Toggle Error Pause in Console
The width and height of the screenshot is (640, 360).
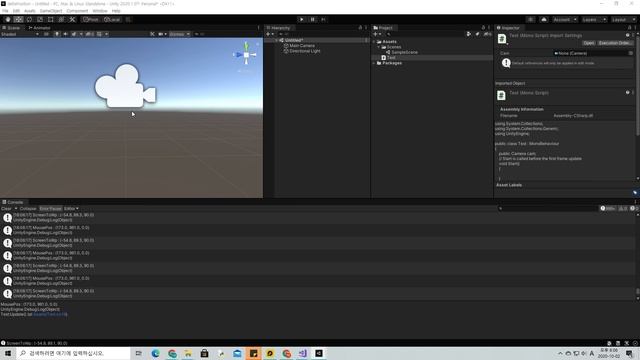(50, 209)
